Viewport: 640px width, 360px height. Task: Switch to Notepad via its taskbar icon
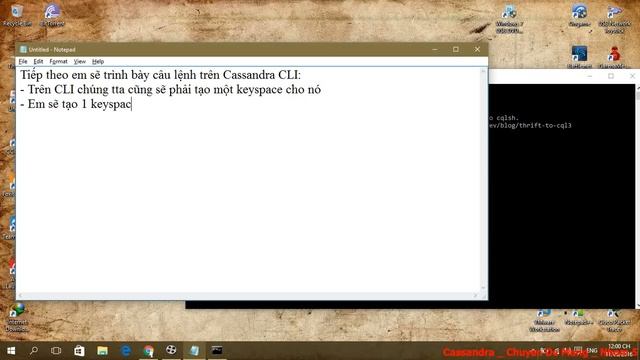pyautogui.click(x=194, y=350)
